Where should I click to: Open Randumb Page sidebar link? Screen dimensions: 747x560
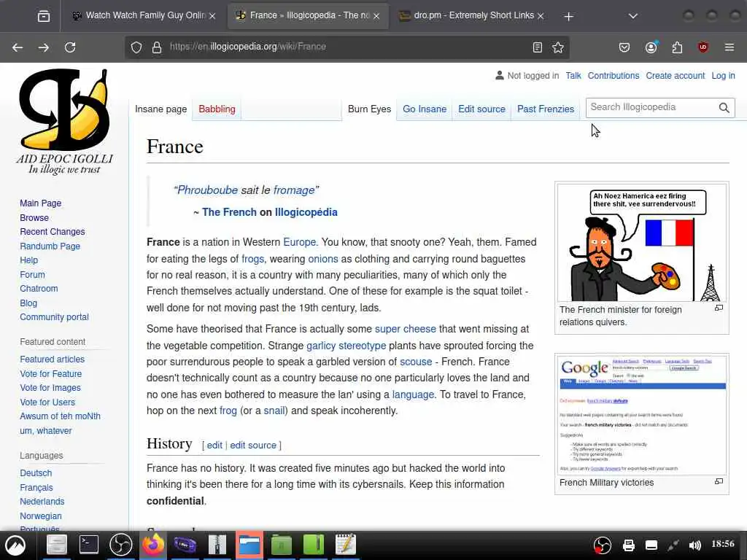[50, 246]
